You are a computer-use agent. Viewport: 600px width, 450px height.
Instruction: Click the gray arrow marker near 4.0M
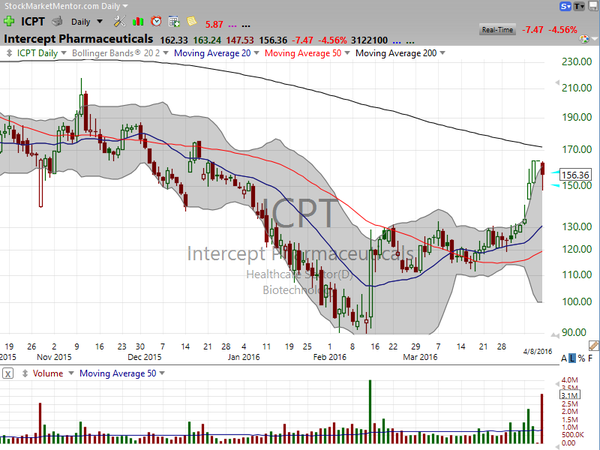click(557, 383)
